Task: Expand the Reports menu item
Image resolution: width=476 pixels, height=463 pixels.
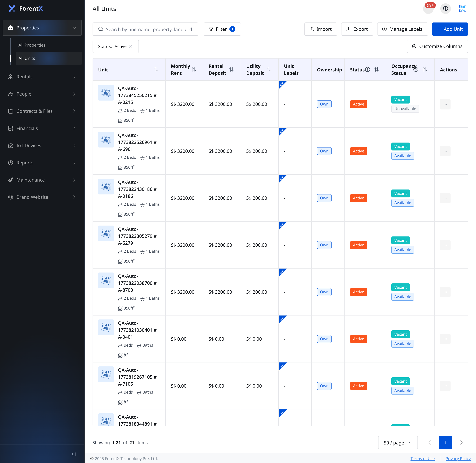Action: point(42,163)
